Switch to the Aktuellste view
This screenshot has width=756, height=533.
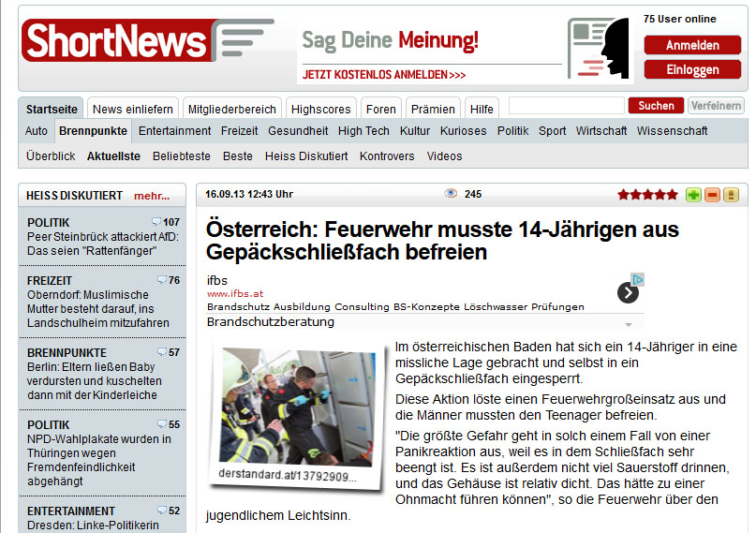click(113, 156)
